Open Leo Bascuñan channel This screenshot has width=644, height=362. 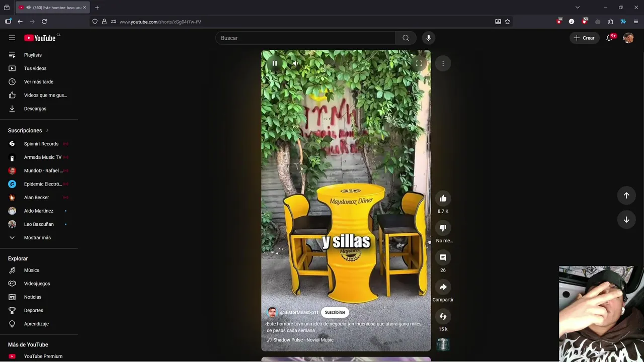[x=39, y=224]
